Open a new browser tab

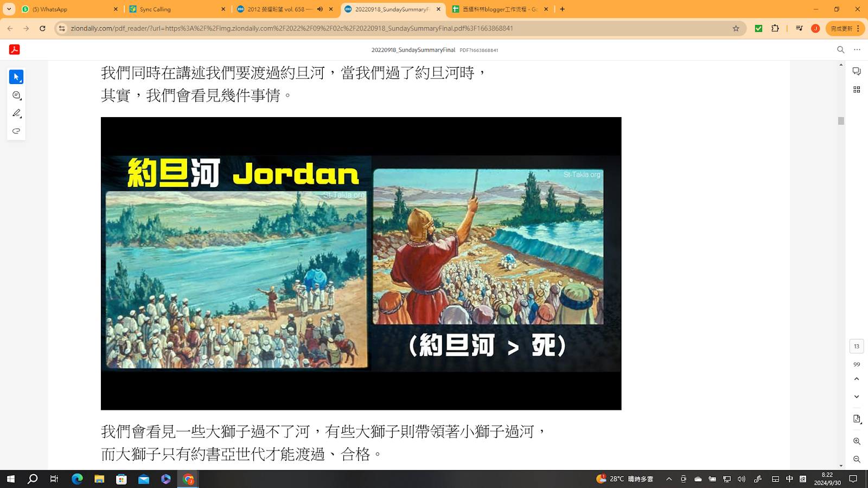563,9
